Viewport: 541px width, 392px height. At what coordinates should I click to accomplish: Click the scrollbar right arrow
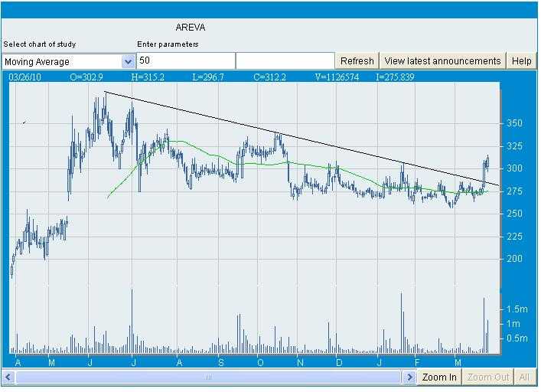409,377
